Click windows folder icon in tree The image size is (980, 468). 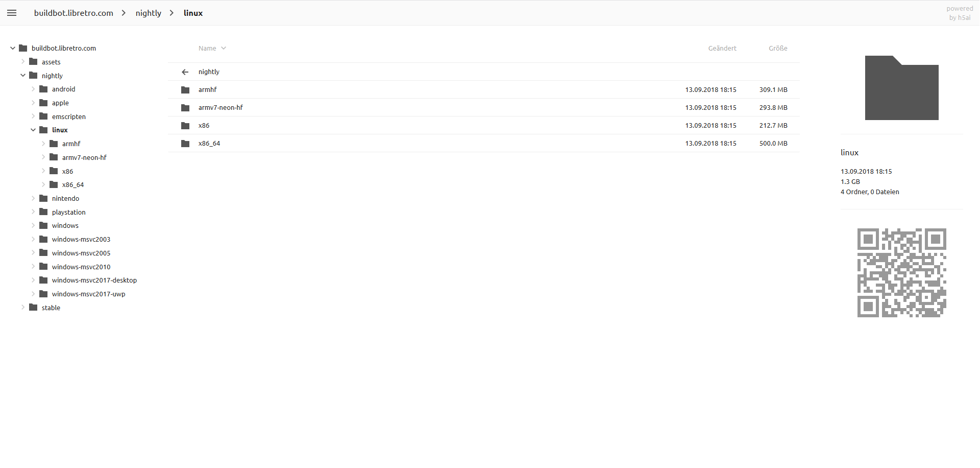(x=43, y=225)
